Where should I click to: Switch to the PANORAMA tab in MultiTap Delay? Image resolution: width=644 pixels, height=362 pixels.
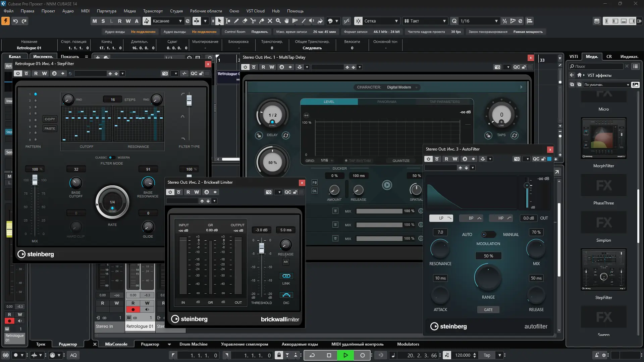pyautogui.click(x=386, y=102)
